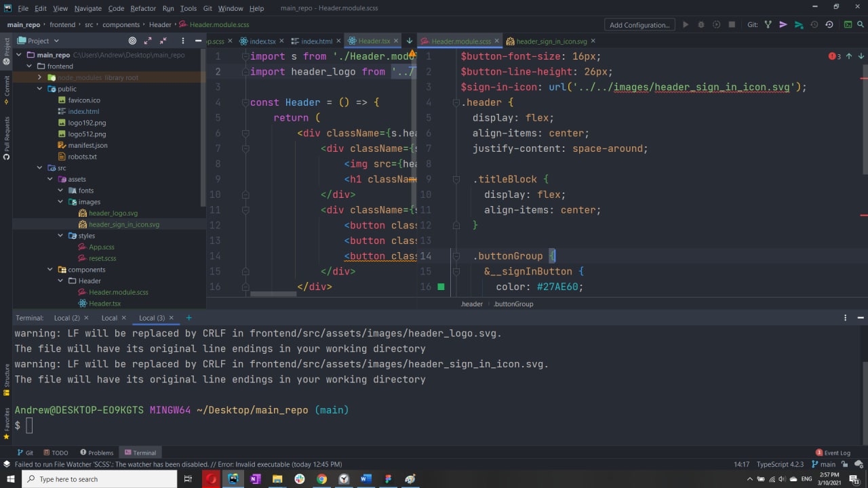
Task: Collapse the assets folder
Action: pyautogui.click(x=50, y=179)
